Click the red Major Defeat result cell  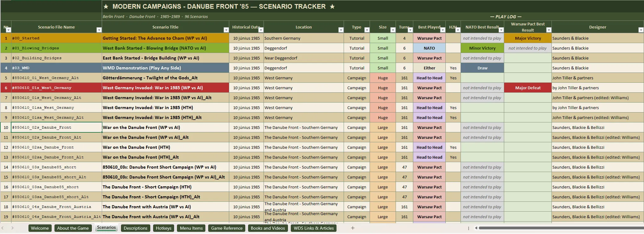click(x=528, y=88)
